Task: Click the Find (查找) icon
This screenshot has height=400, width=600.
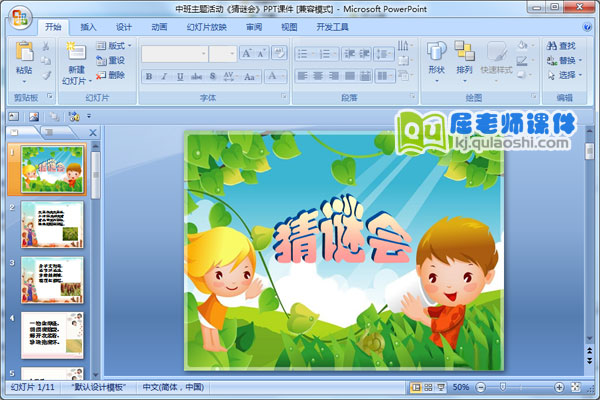Action: [x=561, y=46]
